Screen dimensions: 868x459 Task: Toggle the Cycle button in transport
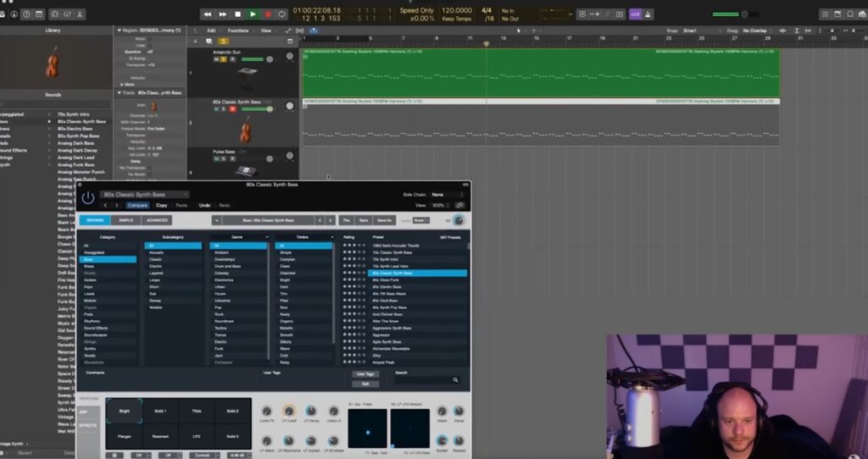click(282, 14)
